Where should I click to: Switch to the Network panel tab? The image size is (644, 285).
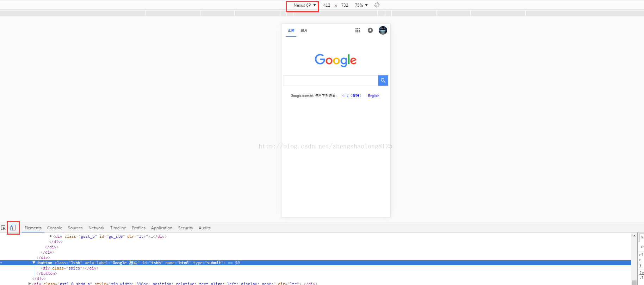pyautogui.click(x=96, y=228)
